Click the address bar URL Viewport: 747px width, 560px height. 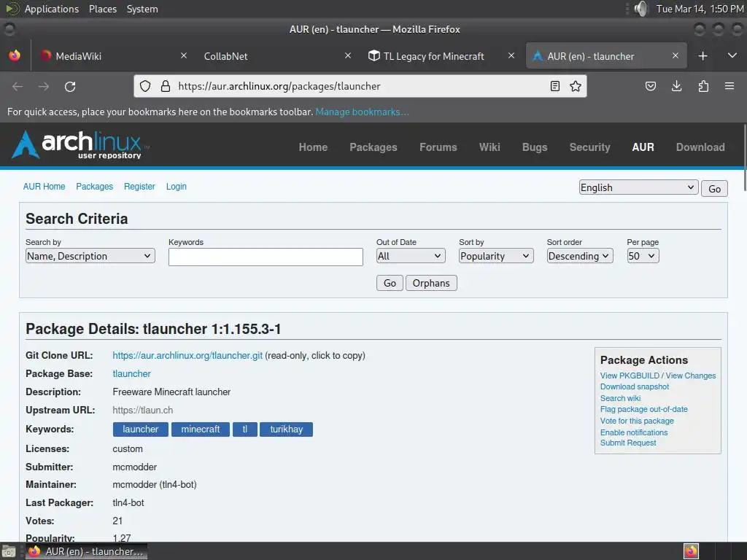[x=279, y=86]
